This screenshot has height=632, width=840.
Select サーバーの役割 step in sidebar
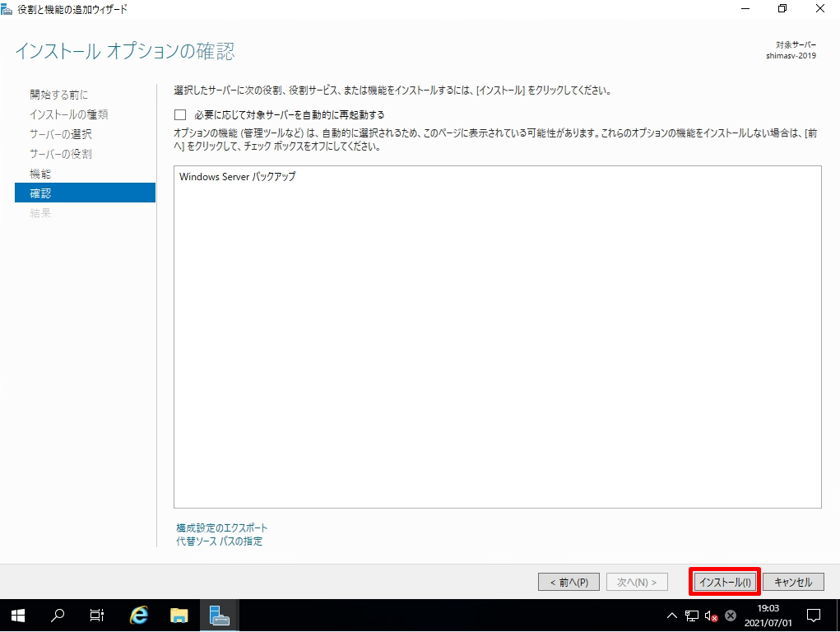[61, 154]
